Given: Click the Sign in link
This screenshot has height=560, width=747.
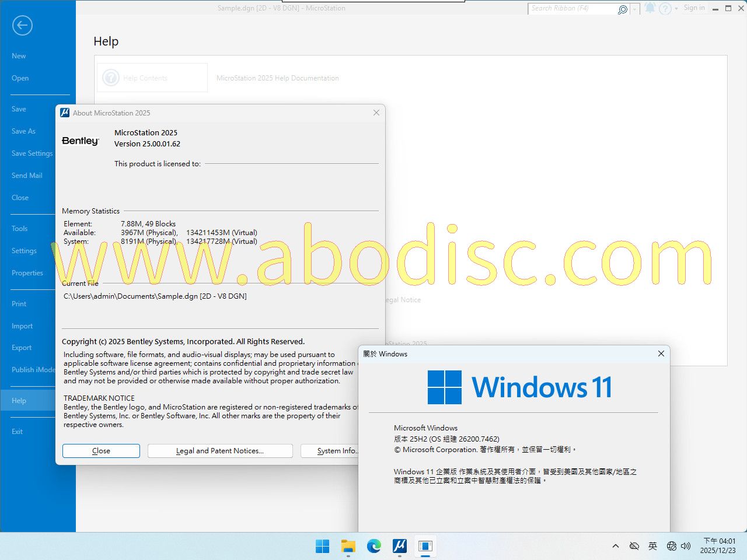Looking at the screenshot, I should coord(694,8).
